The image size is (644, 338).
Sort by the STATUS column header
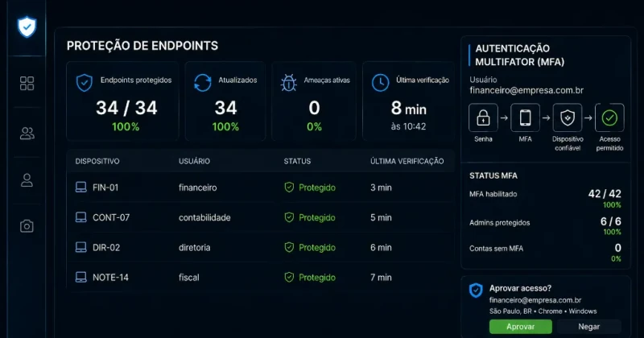pos(297,162)
